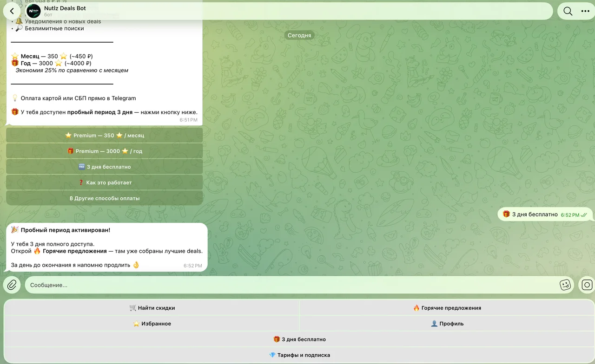
Task: Open search with the magnifier icon
Action: (x=568, y=11)
